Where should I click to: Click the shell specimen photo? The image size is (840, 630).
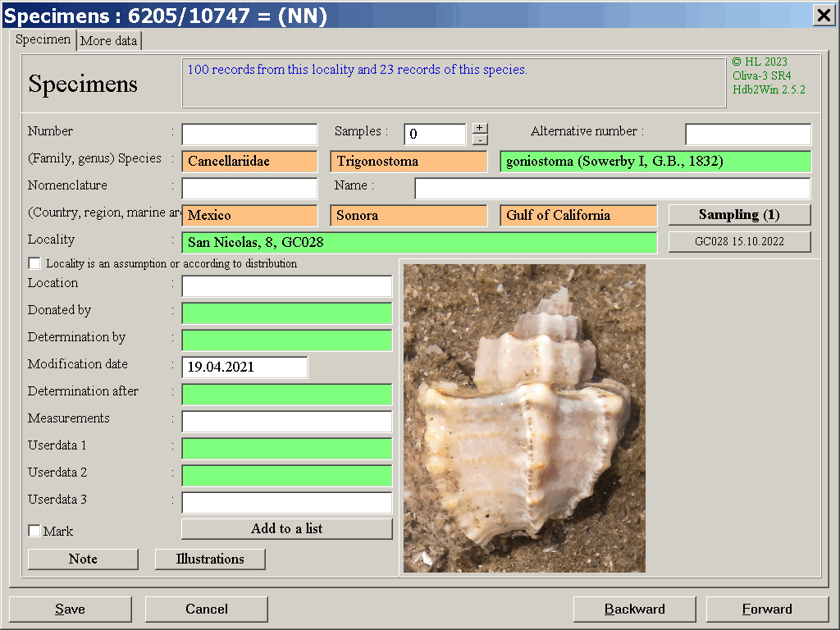[x=524, y=418]
